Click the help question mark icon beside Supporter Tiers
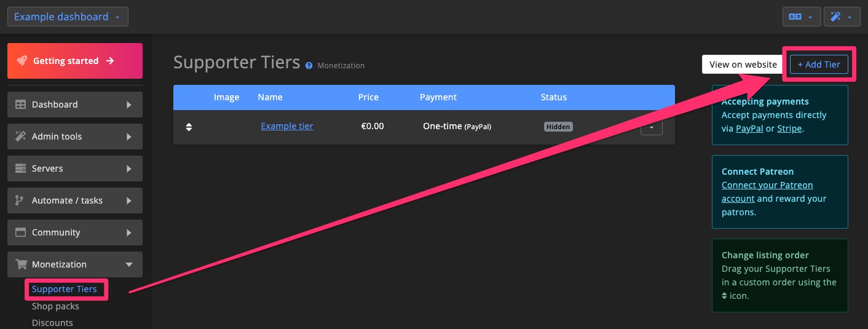The height and width of the screenshot is (329, 868). pyautogui.click(x=309, y=65)
